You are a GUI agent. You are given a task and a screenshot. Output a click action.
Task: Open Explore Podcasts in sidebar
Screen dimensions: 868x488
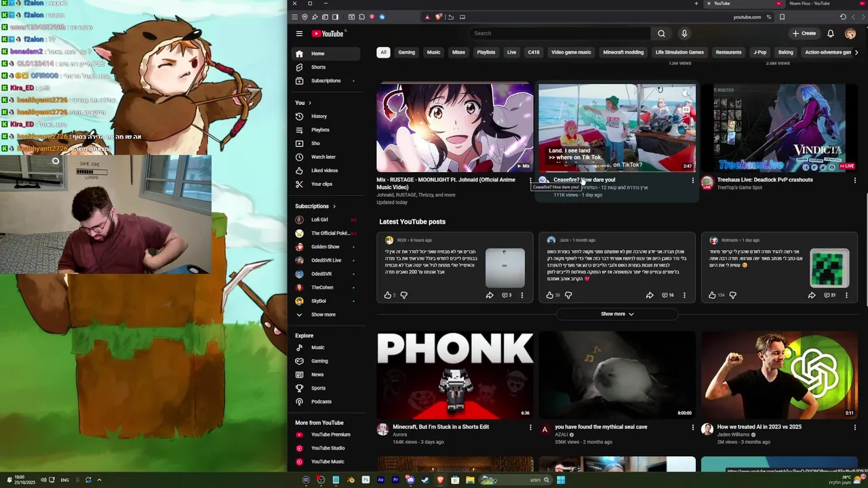[x=326, y=402]
